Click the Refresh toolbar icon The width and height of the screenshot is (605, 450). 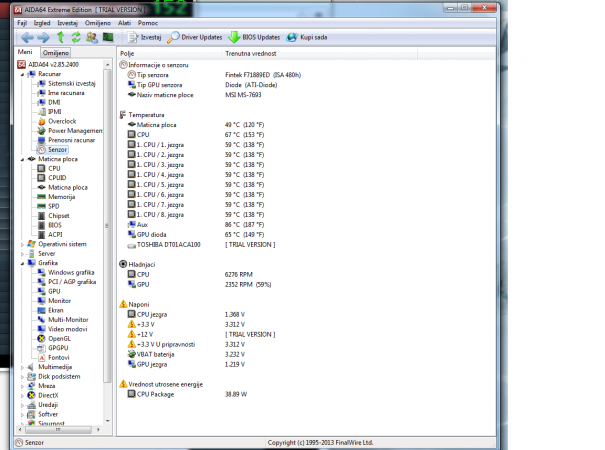pos(76,37)
